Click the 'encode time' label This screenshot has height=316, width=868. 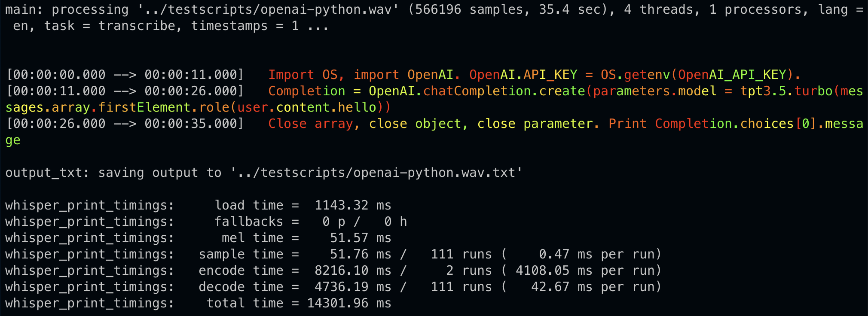click(x=241, y=270)
